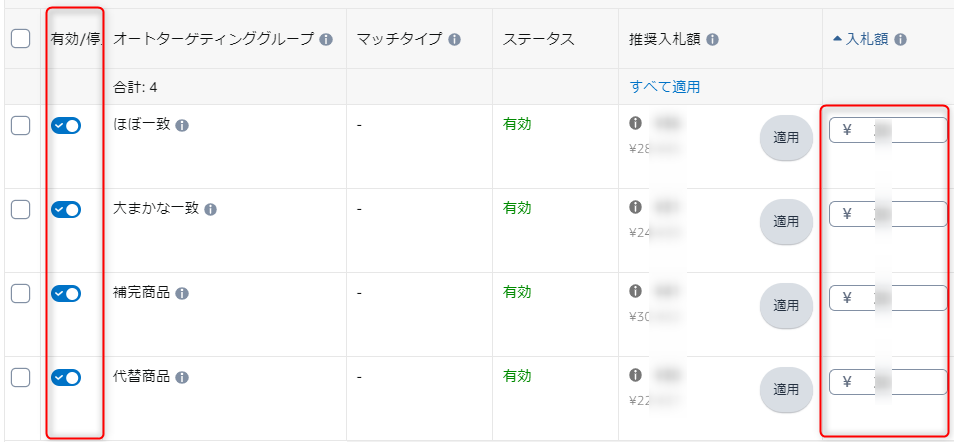Click info icon next to 入札額 header
This screenshot has width=954, height=442.
click(901, 40)
